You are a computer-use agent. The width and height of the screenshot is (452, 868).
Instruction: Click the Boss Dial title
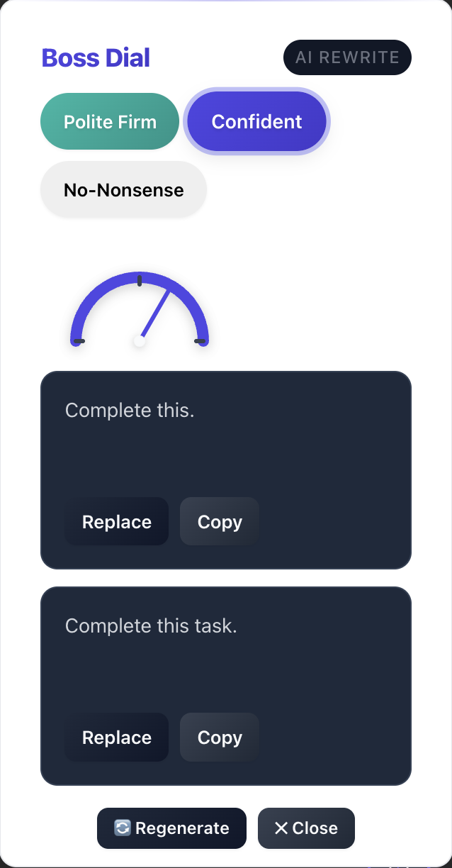[95, 58]
